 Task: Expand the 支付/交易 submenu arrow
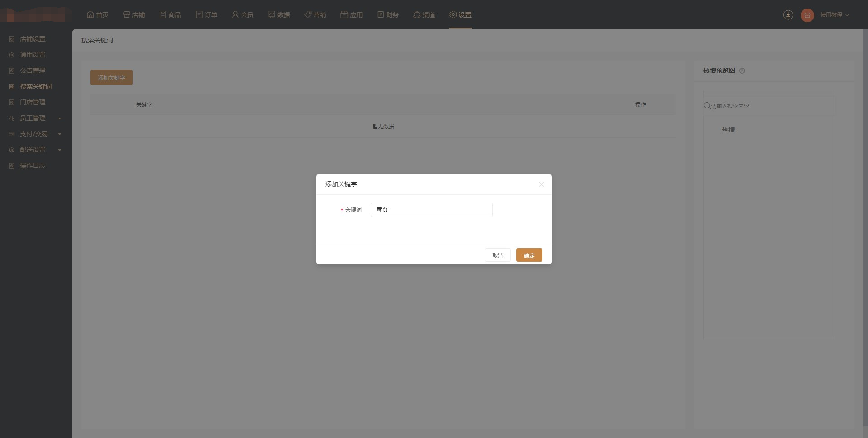click(60, 134)
